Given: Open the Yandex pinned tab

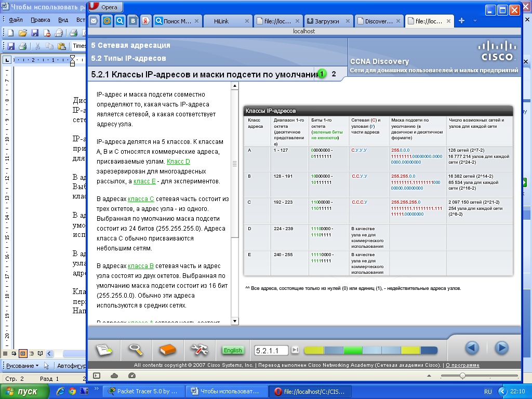Looking at the screenshot, I should pyautogui.click(x=145, y=21).
